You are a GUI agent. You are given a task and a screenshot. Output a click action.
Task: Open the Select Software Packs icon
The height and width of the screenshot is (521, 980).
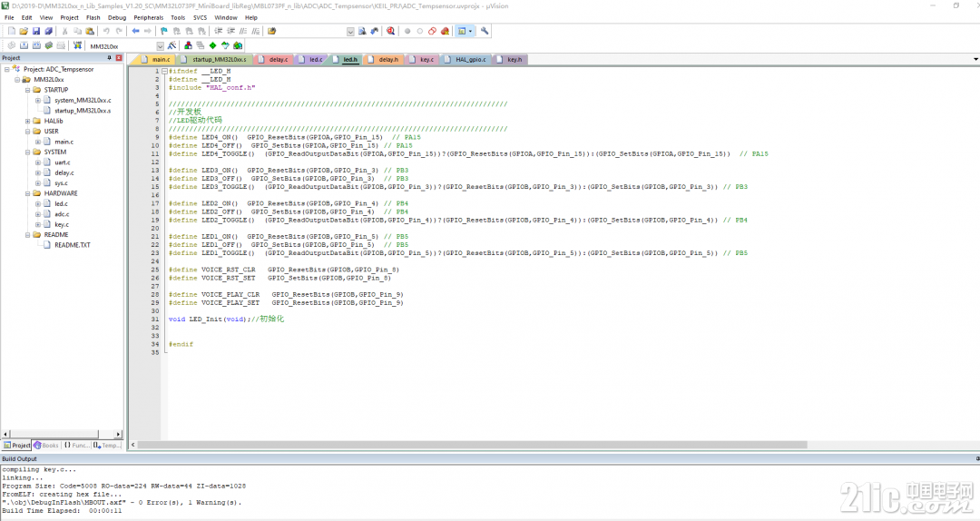(225, 45)
